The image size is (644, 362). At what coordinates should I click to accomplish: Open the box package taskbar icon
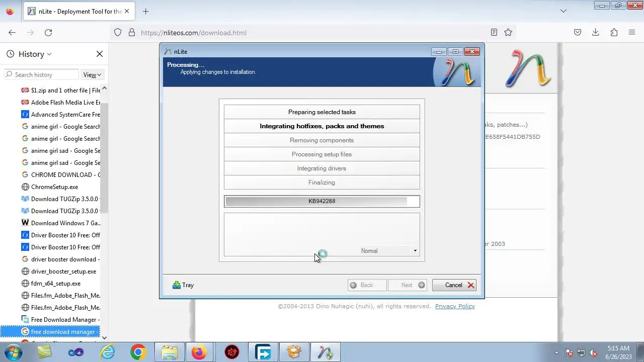[x=294, y=352]
